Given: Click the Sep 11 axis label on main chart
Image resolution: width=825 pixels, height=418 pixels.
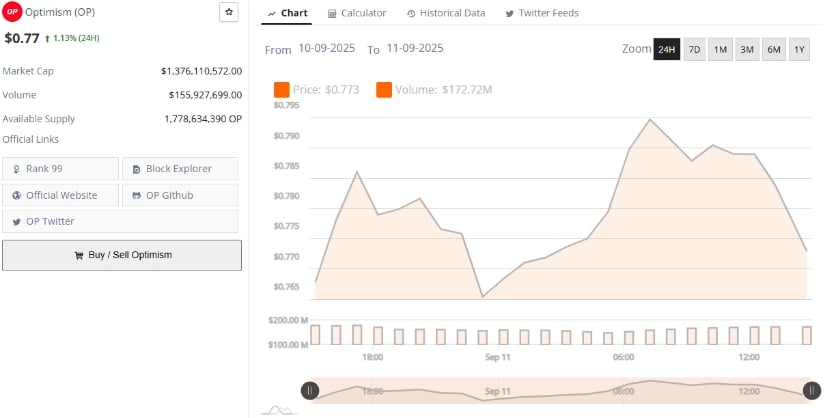Looking at the screenshot, I should click(x=498, y=357).
